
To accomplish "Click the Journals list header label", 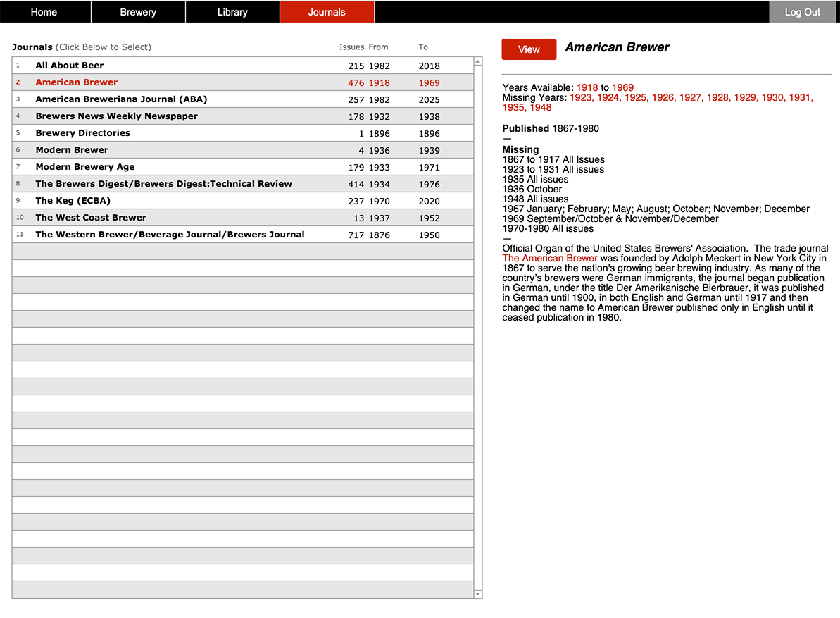I will [x=32, y=47].
